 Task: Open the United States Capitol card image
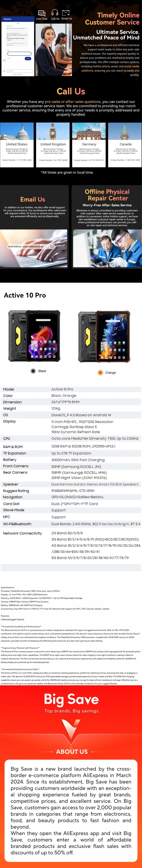[x=17, y=131]
